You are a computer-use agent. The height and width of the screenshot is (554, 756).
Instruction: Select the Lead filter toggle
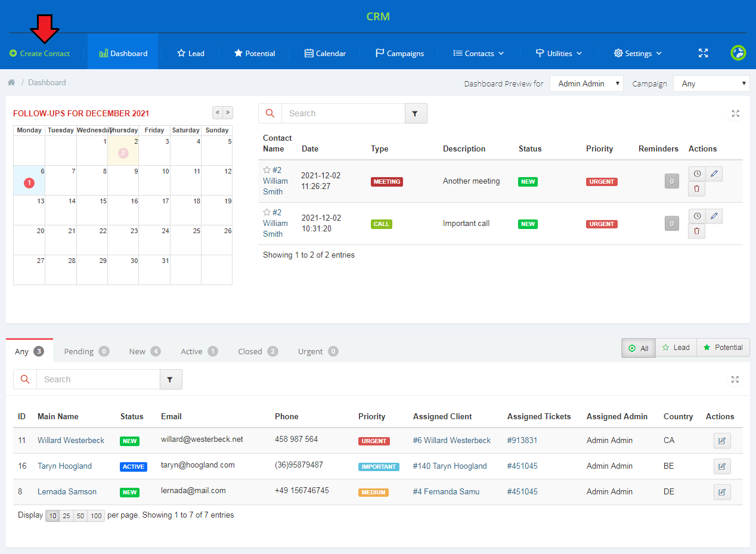tap(676, 348)
